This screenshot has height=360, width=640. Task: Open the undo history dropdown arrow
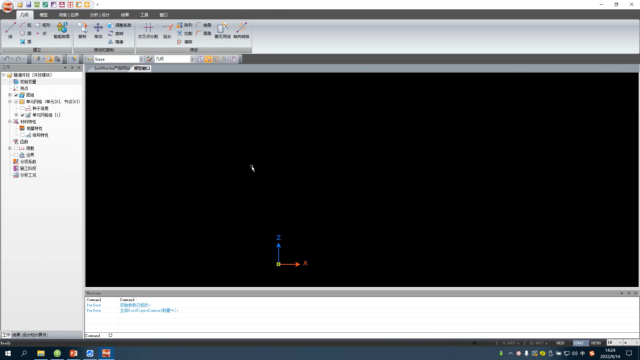[x=12, y=59]
